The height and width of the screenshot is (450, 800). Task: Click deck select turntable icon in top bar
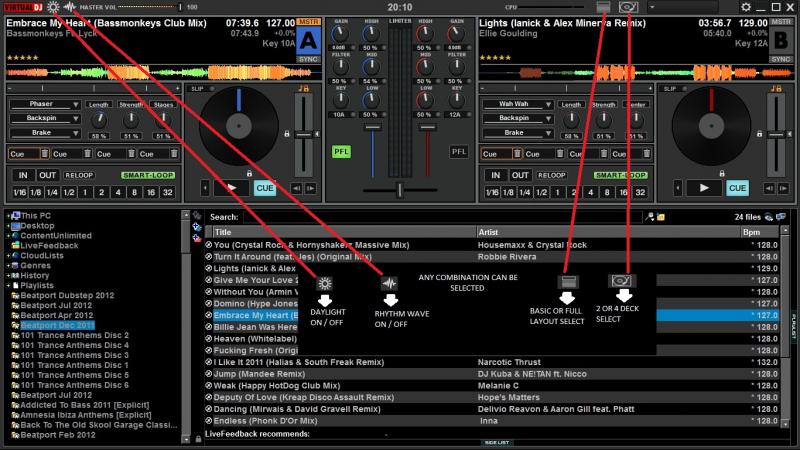click(x=628, y=7)
